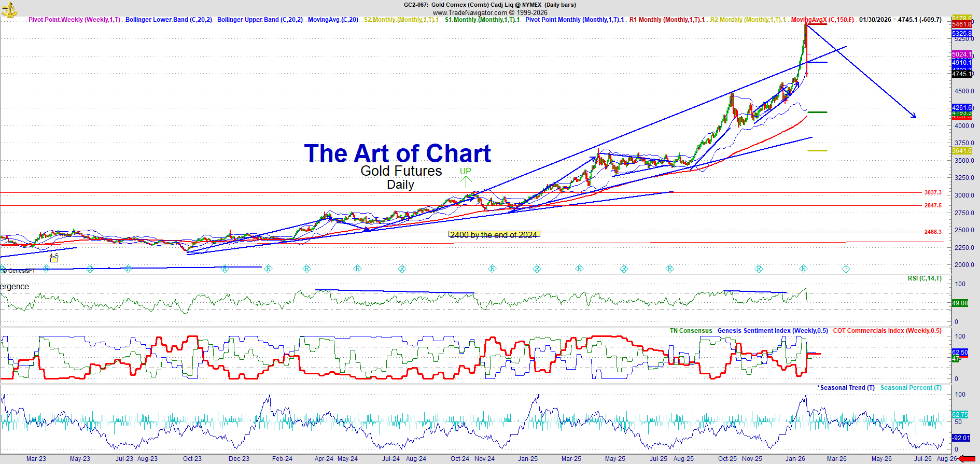Click the last diamond marker with question mark
Viewport: 980px width, 464px height.
pyautogui.click(x=846, y=269)
